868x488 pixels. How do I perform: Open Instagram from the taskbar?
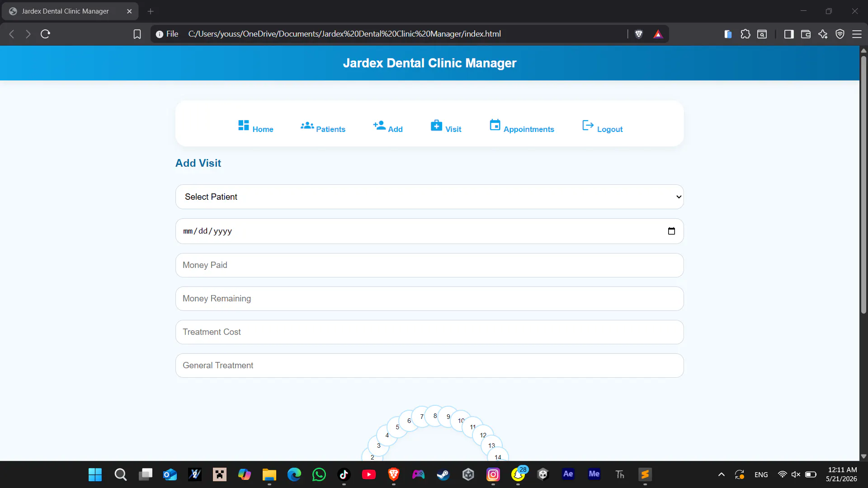coord(493,474)
